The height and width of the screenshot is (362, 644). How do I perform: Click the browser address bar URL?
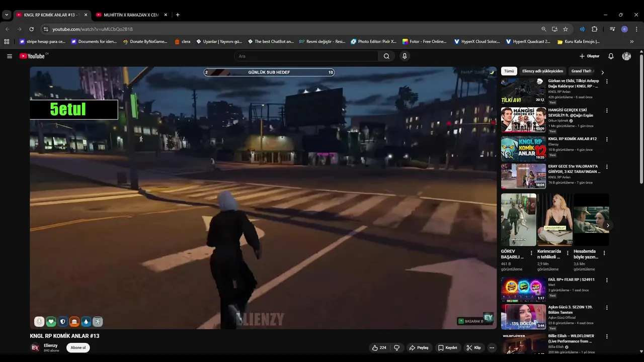[93, 29]
